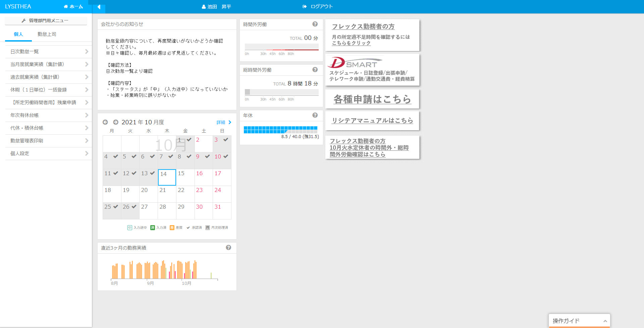Click help icon on 年休 panel
The image size is (644, 328).
tap(315, 115)
